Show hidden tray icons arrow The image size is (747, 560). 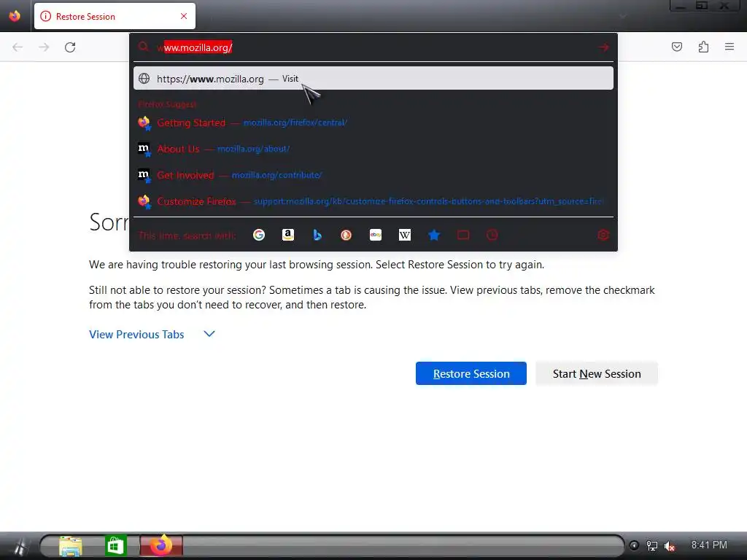tap(634, 545)
